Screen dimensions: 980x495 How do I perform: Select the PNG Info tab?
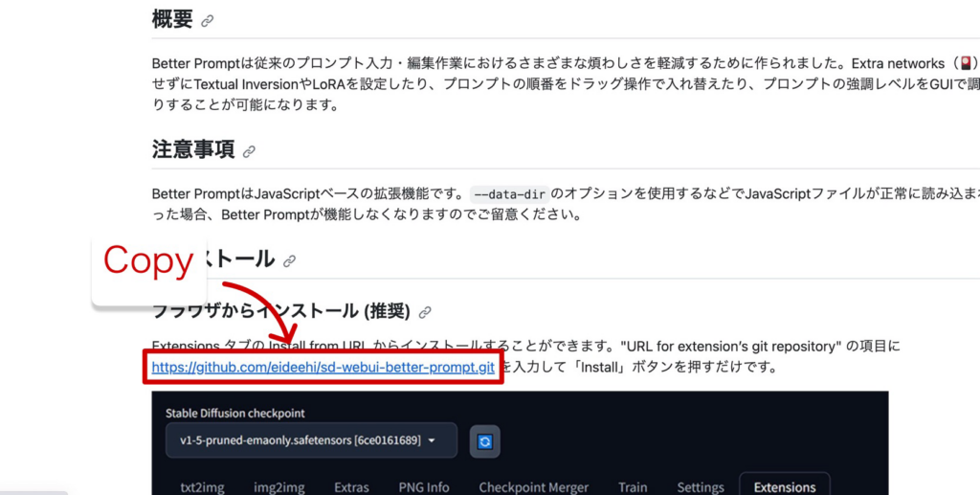[x=424, y=486]
